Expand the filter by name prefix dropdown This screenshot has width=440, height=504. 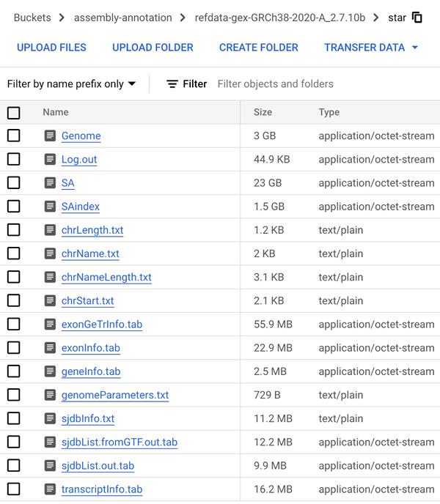(x=71, y=84)
